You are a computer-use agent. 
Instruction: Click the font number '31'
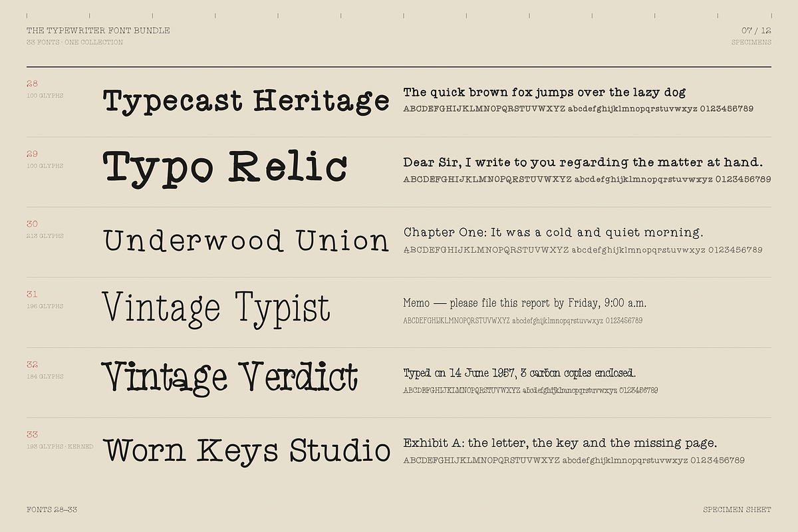32,295
